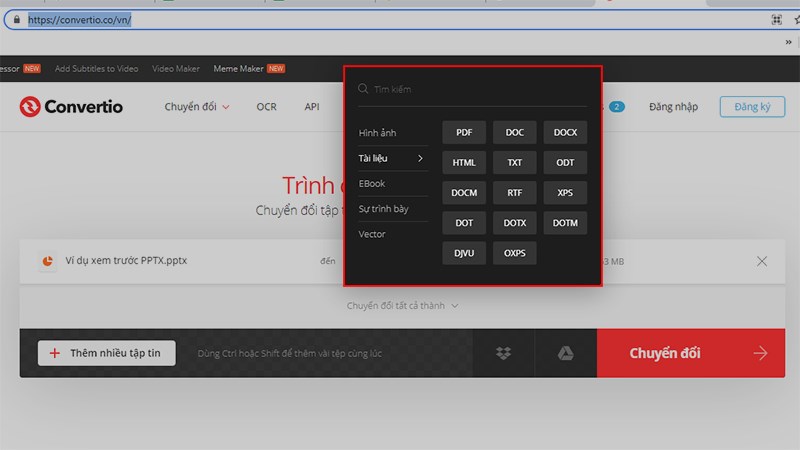Click the browser toolbar overflow chevrons
Image resolution: width=800 pixels, height=450 pixels.
[788, 42]
